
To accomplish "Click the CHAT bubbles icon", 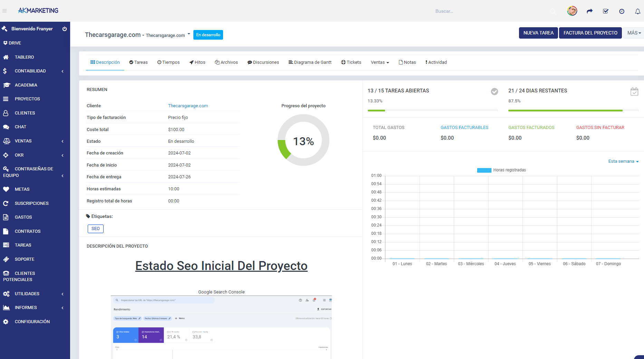I will pyautogui.click(x=6, y=127).
